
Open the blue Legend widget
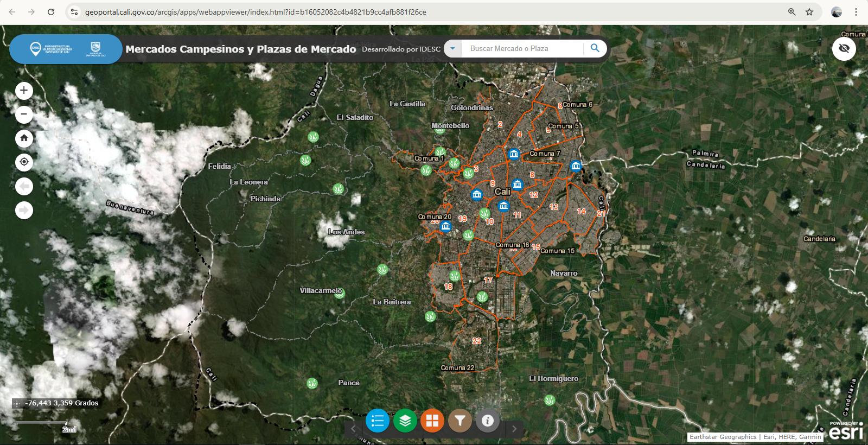point(378,421)
